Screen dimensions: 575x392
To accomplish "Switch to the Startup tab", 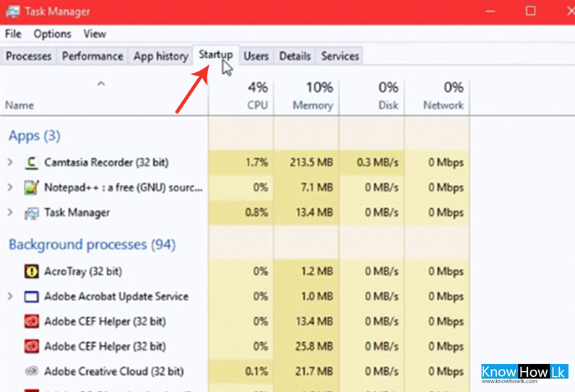I will pyautogui.click(x=216, y=55).
